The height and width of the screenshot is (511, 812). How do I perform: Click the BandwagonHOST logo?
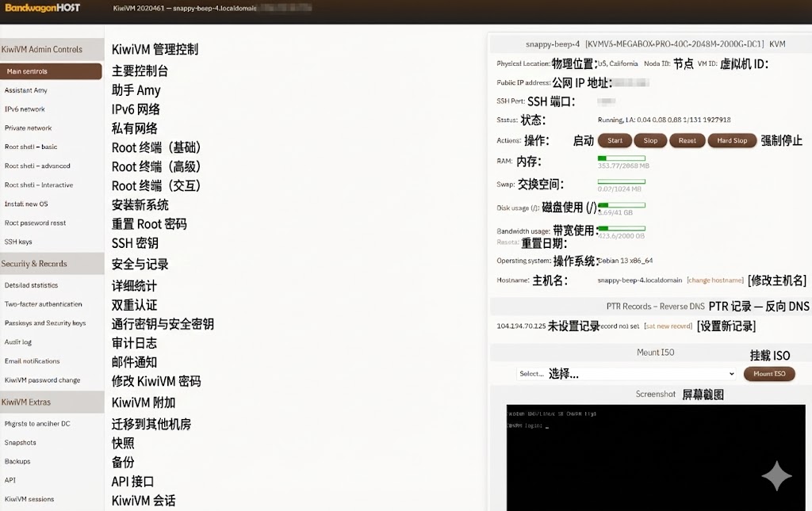tap(40, 8)
